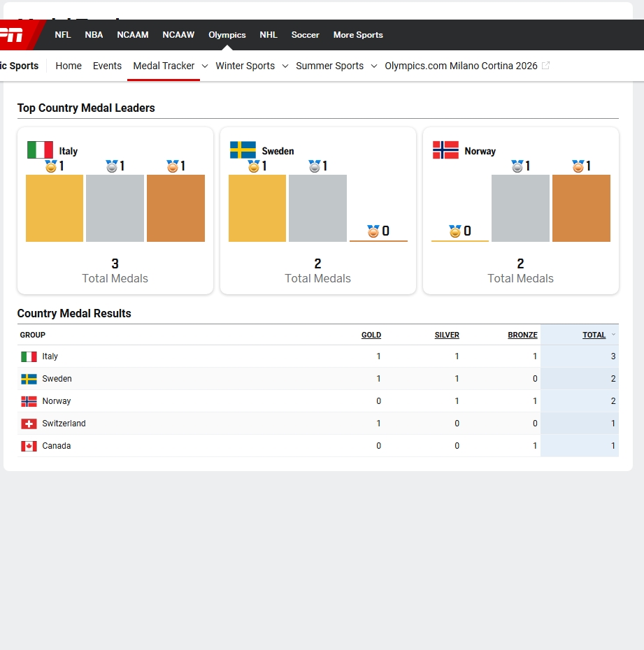Screen dimensions: 644x650
Task: Click Norway name in results table
Action: pos(57,401)
